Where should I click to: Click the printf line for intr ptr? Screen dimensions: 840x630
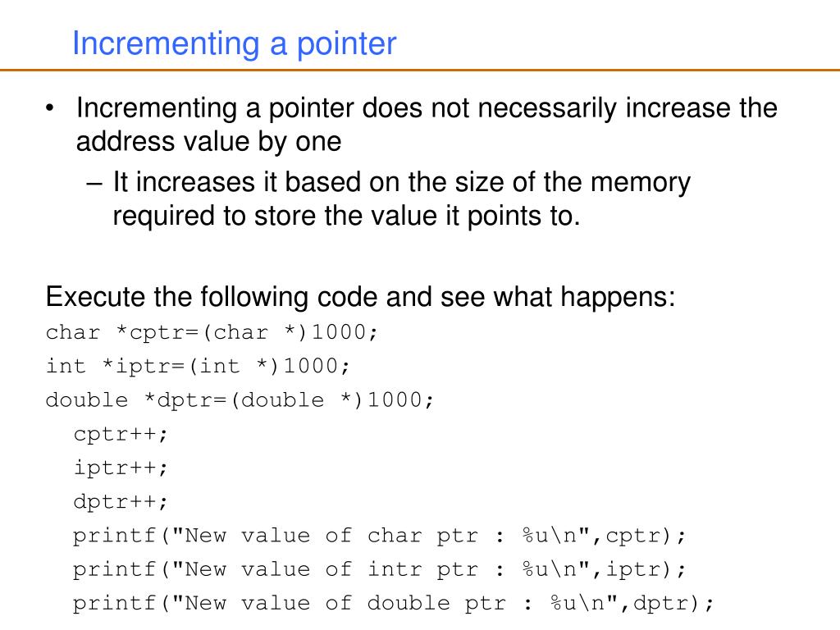pyautogui.click(x=379, y=569)
